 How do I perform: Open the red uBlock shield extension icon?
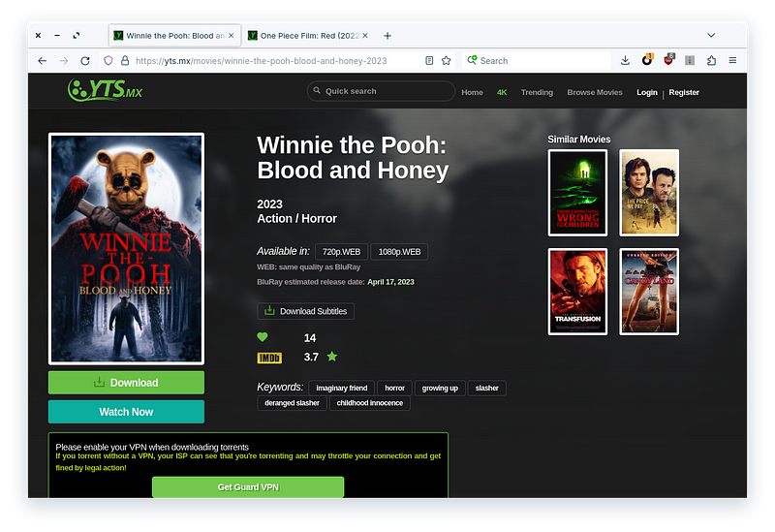point(668,60)
